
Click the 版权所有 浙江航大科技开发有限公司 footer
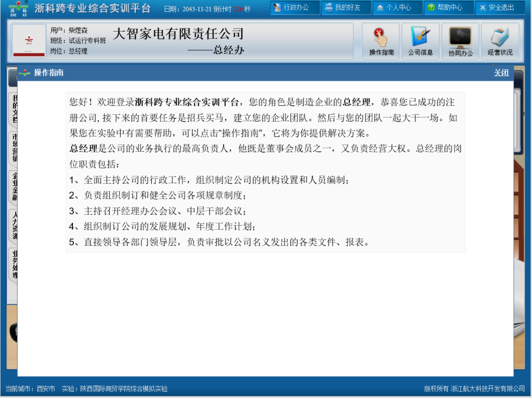point(474,389)
